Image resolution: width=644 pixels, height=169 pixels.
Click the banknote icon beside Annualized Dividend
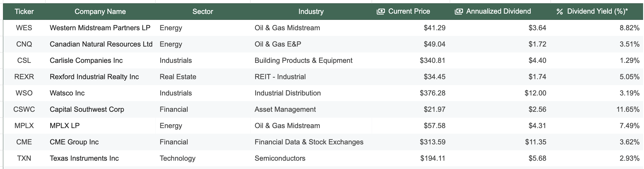(459, 12)
